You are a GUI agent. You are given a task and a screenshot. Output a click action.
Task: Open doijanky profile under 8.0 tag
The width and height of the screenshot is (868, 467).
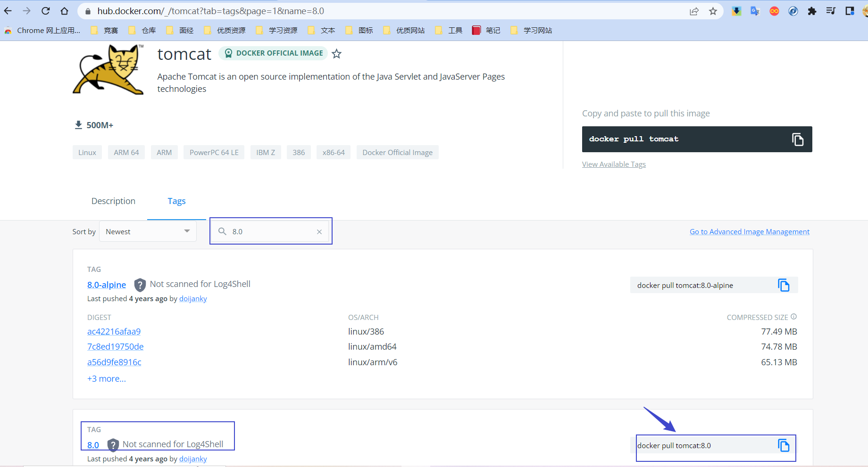(193, 459)
